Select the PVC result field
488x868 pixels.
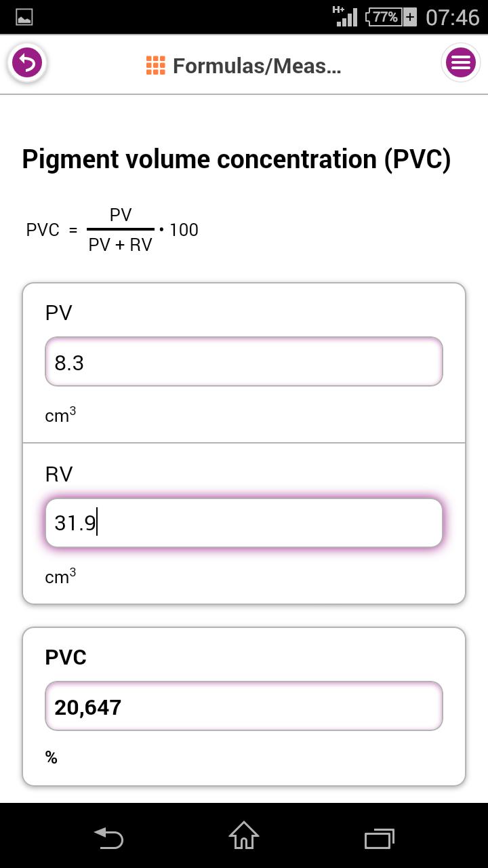coord(244,707)
